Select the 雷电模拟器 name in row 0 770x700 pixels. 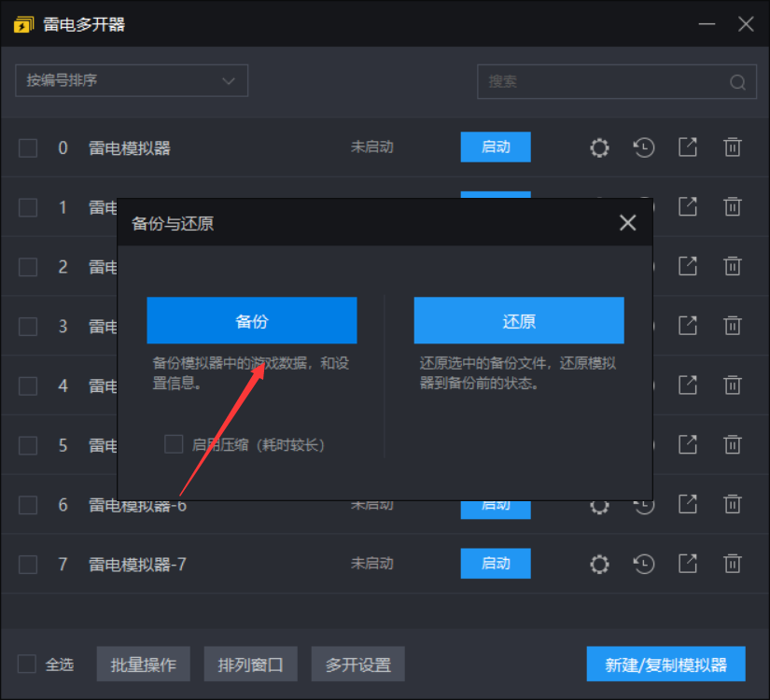click(130, 147)
